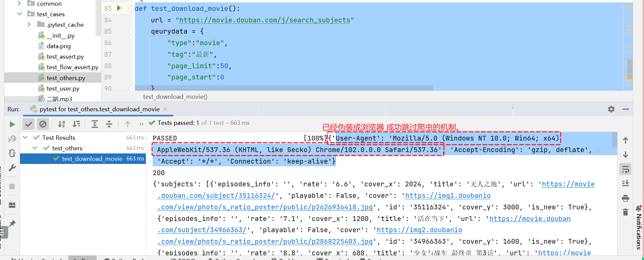Fold the qeurydata dictionary block
Viewport: 644px width, 260px height.
(x=131, y=32)
